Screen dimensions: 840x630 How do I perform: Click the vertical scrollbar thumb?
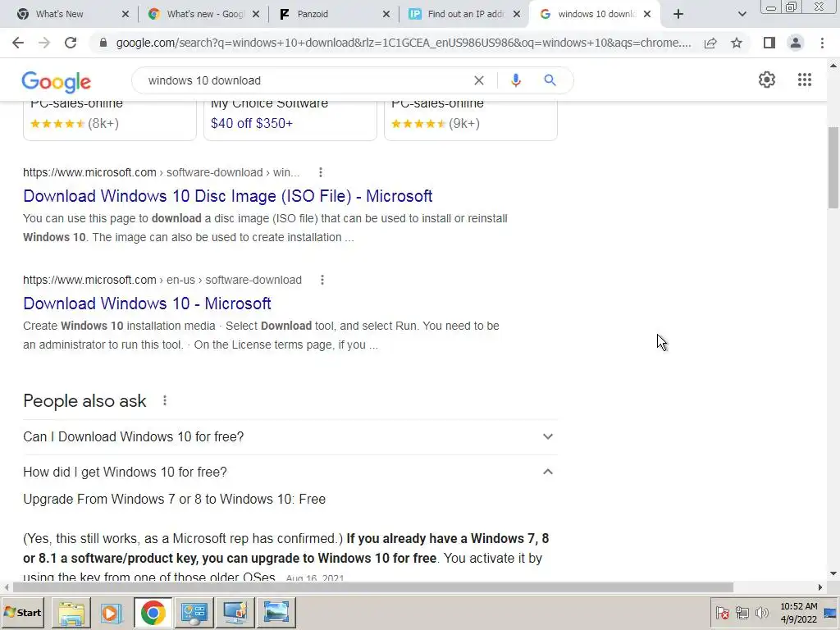(833, 167)
